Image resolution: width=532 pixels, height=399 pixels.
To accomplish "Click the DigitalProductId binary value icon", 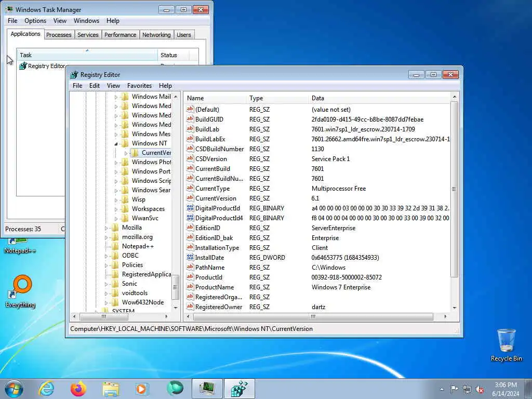I will (x=190, y=208).
